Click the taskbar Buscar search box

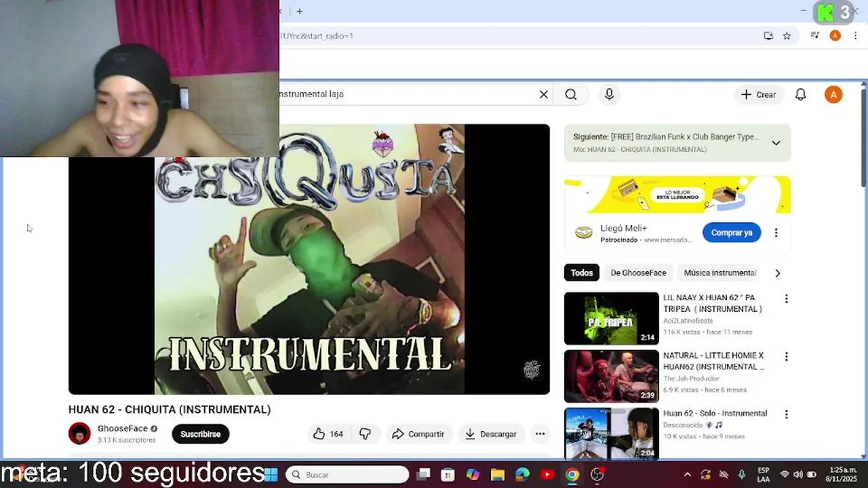click(x=347, y=474)
